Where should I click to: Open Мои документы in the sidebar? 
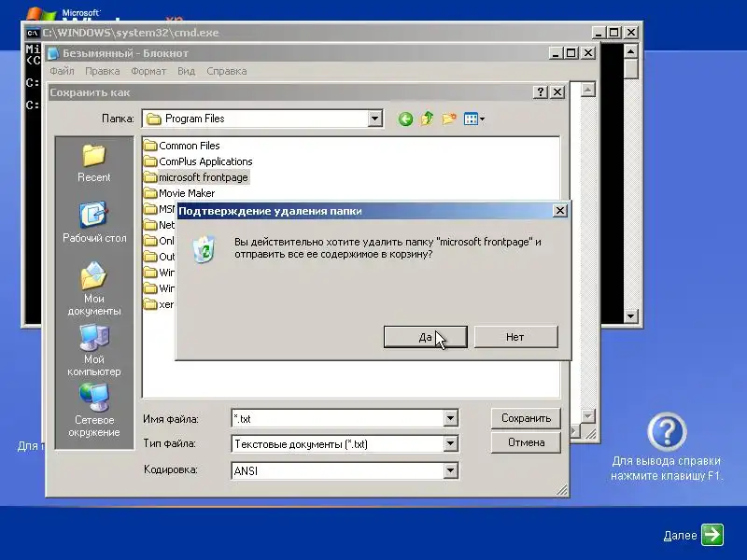(94, 289)
